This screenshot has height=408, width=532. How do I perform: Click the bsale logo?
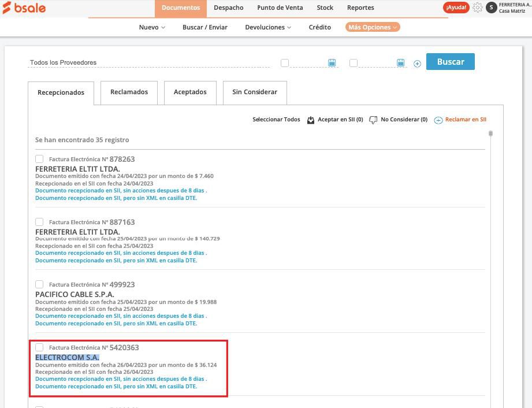point(24,8)
